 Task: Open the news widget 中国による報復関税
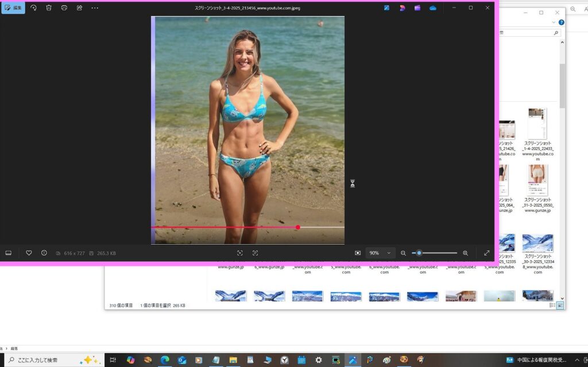[x=536, y=360]
